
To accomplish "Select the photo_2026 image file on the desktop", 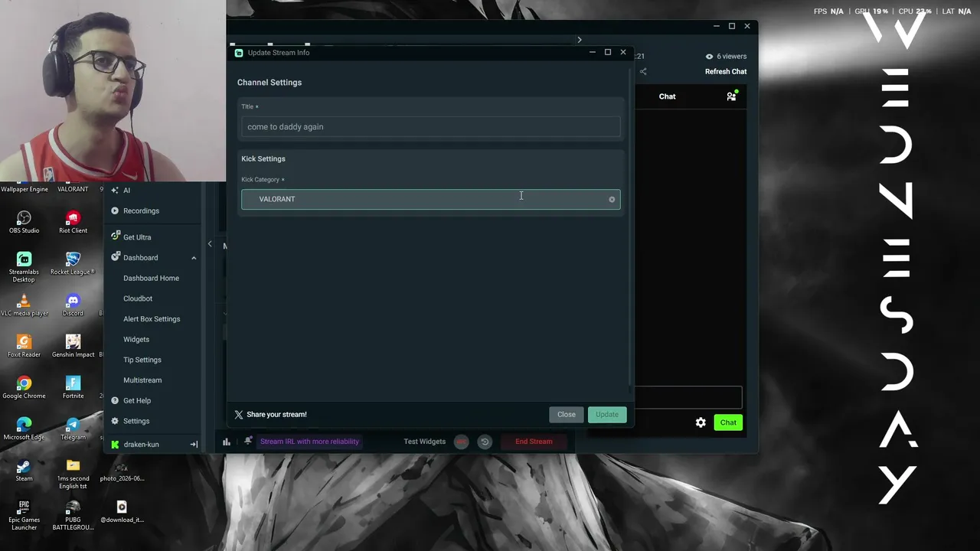I will tap(122, 471).
